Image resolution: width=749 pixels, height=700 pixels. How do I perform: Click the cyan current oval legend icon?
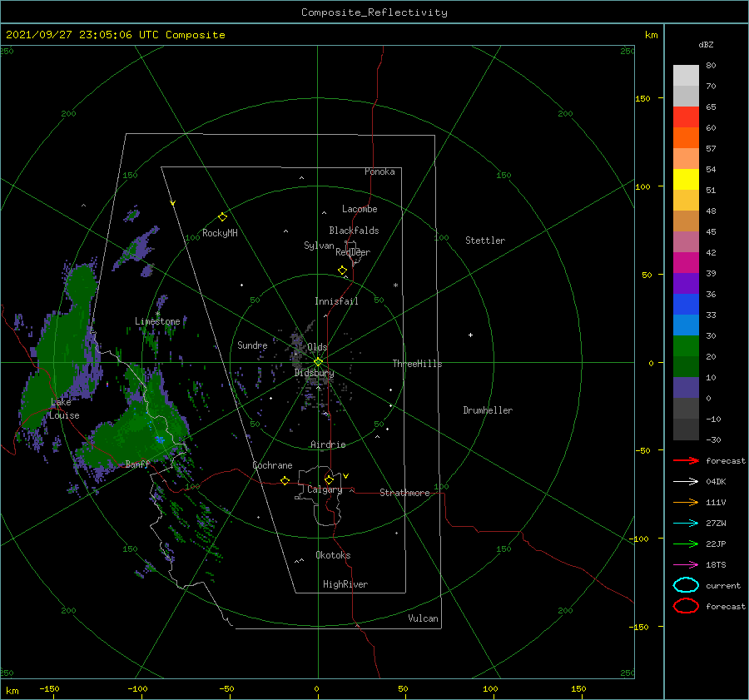(686, 585)
